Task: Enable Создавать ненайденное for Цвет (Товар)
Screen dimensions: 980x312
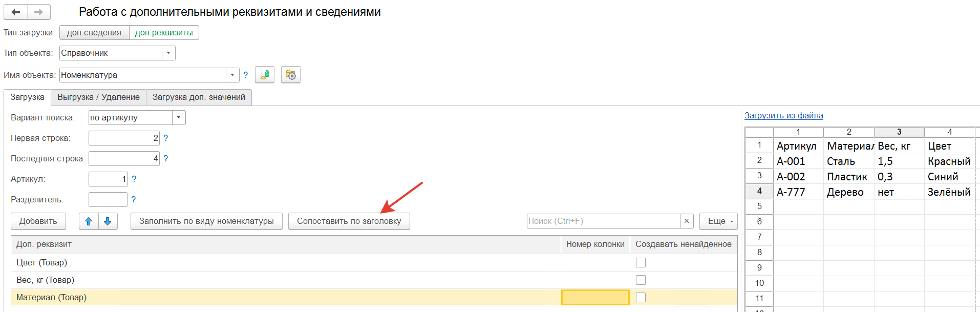Action: coord(641,262)
